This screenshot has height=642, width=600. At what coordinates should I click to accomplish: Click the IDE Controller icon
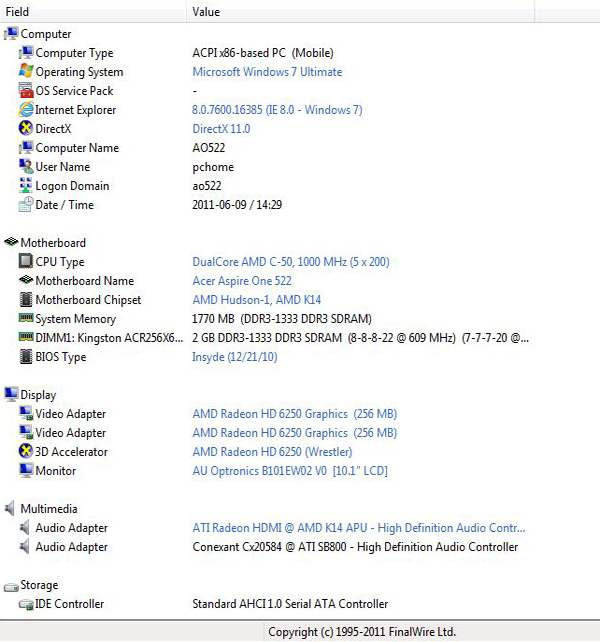(x=26, y=604)
